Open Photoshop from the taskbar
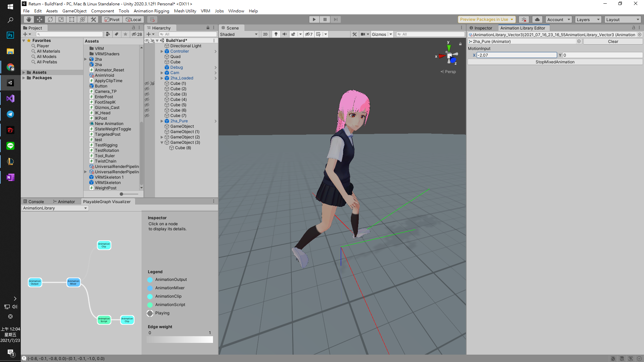Screen dimensions: 644x362 [x=10, y=35]
